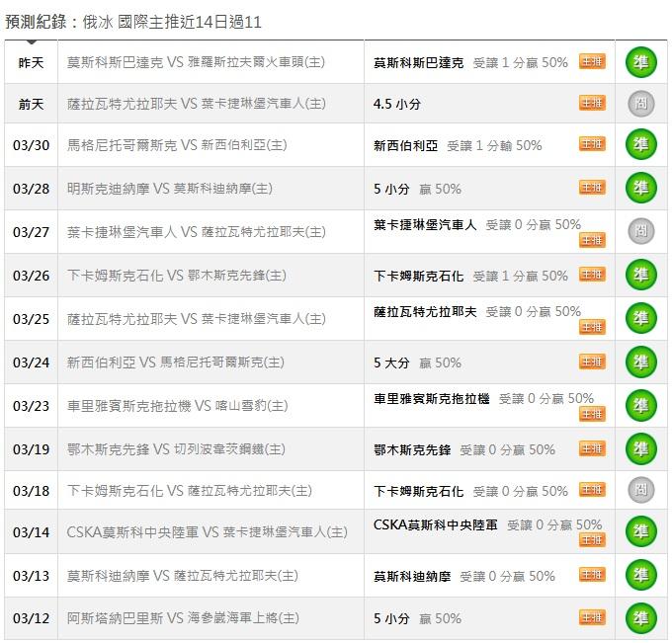Open the CSKA莫斯科中央陸軍 VS 葉卡捷琳堡汽車人 match
The height and width of the screenshot is (643, 672).
pyautogui.click(x=207, y=532)
